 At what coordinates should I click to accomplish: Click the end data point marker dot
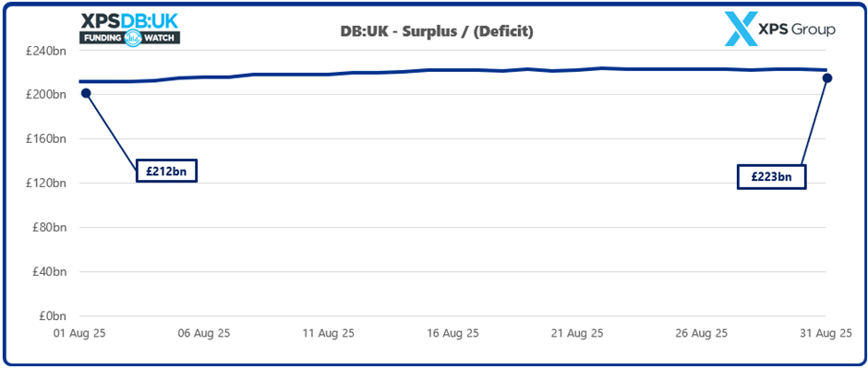click(827, 77)
